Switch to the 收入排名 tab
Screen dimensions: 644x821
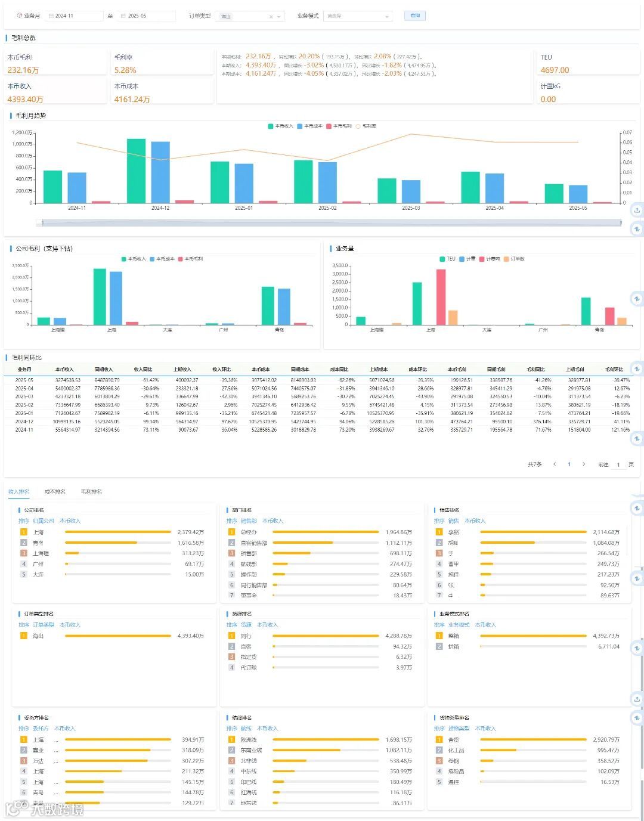(x=18, y=492)
